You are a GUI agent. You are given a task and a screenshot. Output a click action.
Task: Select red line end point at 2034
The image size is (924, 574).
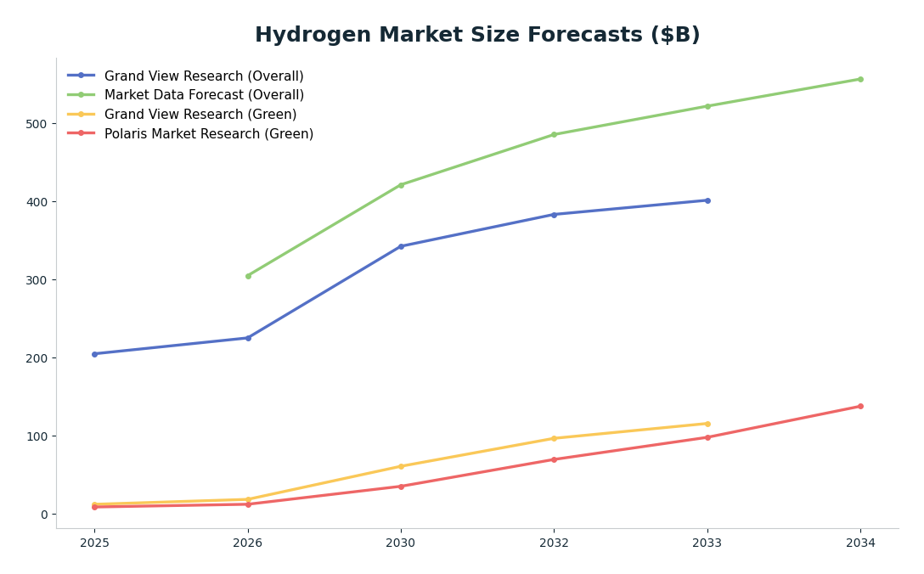[860, 406]
